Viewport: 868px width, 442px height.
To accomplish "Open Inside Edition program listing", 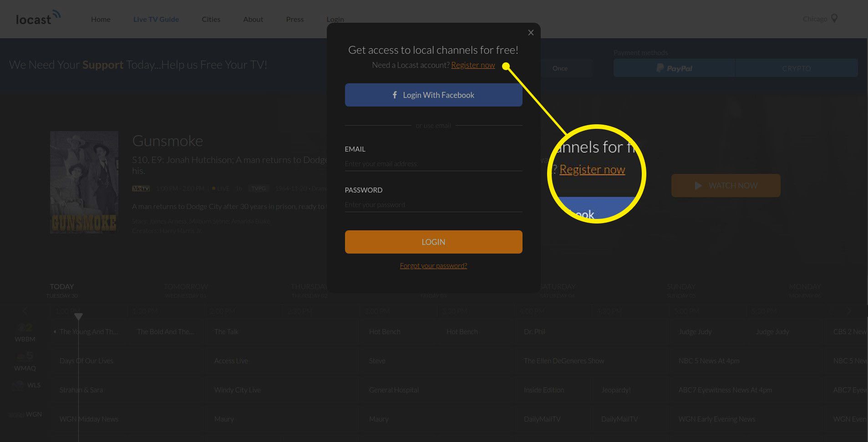I will [544, 390].
